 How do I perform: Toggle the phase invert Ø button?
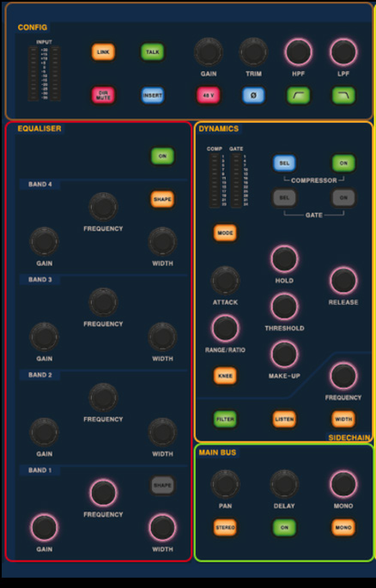pyautogui.click(x=253, y=96)
